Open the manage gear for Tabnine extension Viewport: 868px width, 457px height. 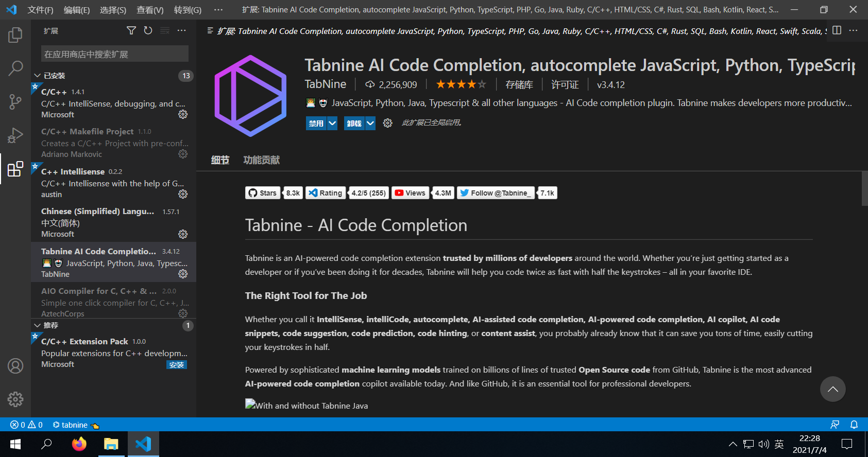tap(183, 274)
